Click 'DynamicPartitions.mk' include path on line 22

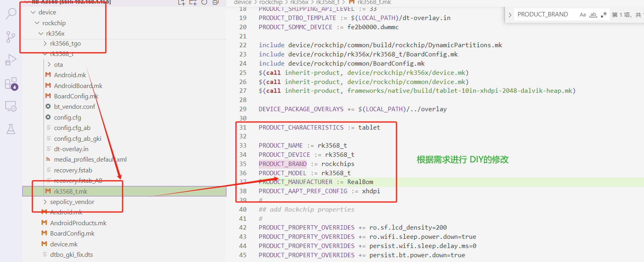465,45
